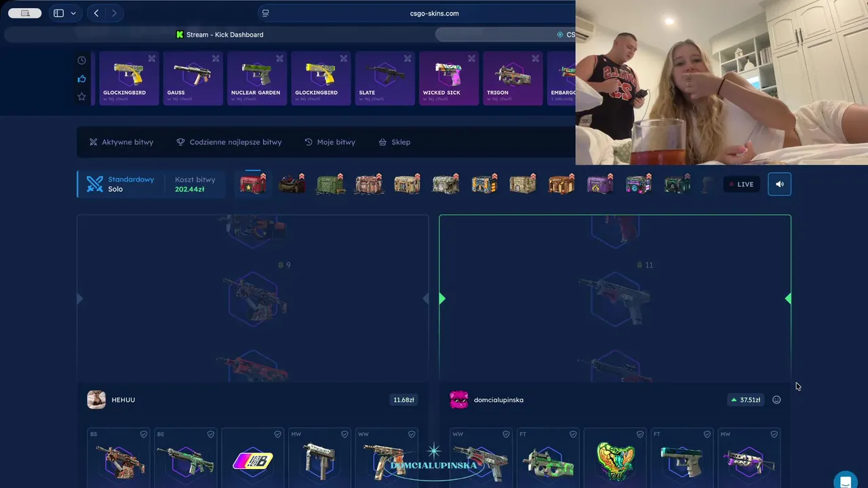This screenshot has height=488, width=868.
Task: Open Safari page reader icon in address bar
Action: tap(266, 13)
